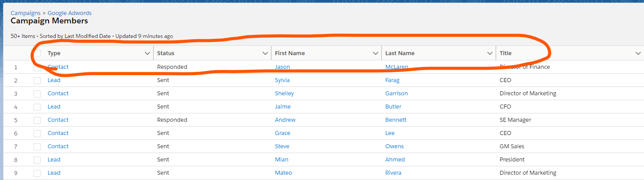Sort by the Status column header
644x180 pixels.
(166, 53)
